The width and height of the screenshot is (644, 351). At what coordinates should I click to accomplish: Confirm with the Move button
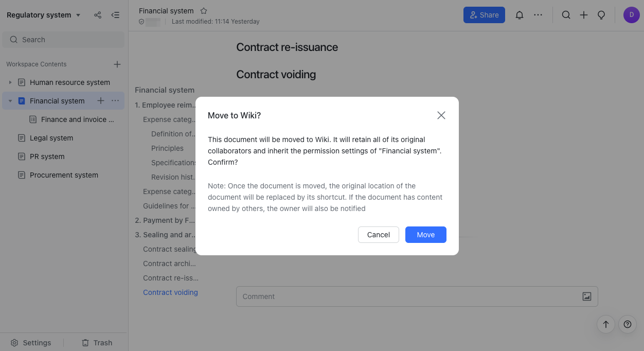[x=425, y=235]
